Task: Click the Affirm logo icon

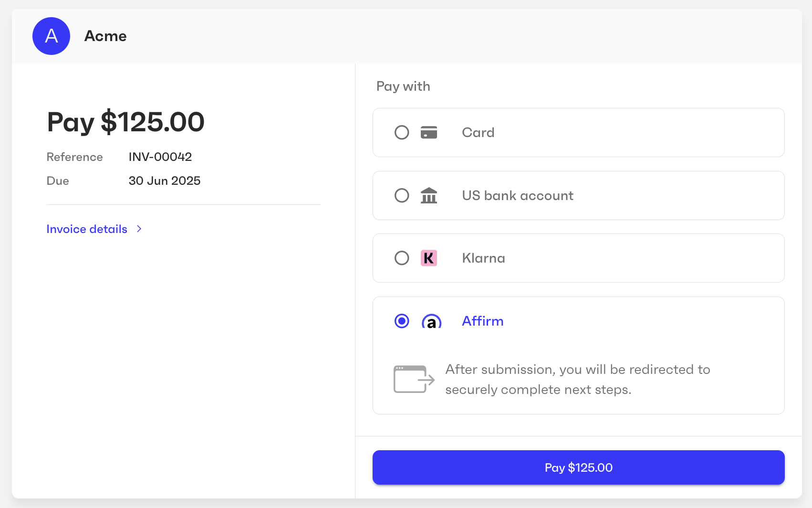Action: [431, 321]
